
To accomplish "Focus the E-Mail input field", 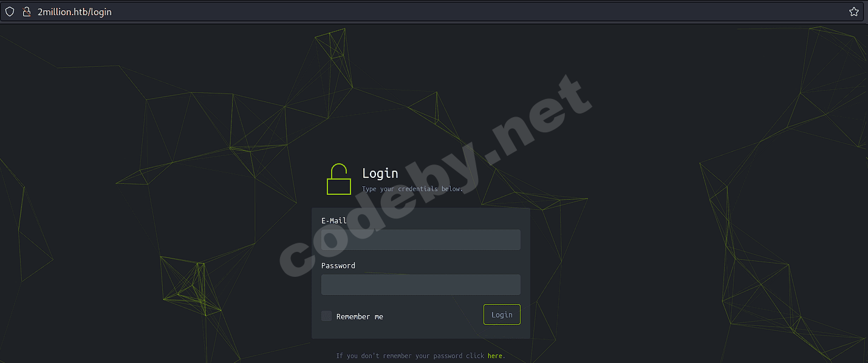I will pyautogui.click(x=421, y=240).
